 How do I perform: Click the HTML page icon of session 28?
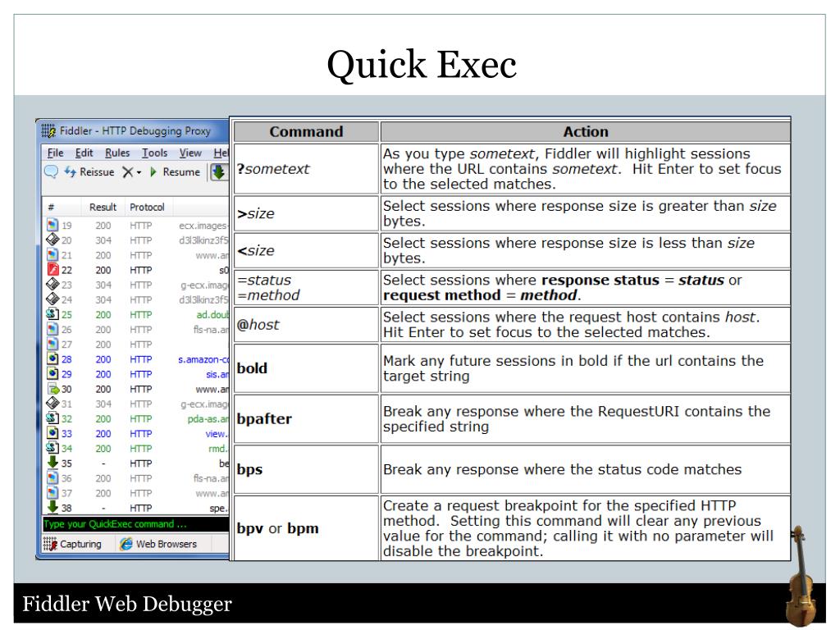pyautogui.click(x=52, y=358)
